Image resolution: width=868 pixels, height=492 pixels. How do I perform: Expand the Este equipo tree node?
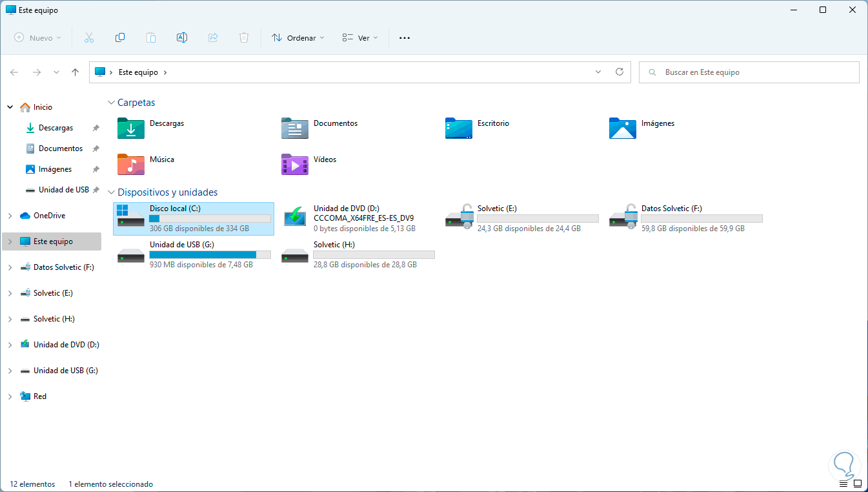(10, 241)
